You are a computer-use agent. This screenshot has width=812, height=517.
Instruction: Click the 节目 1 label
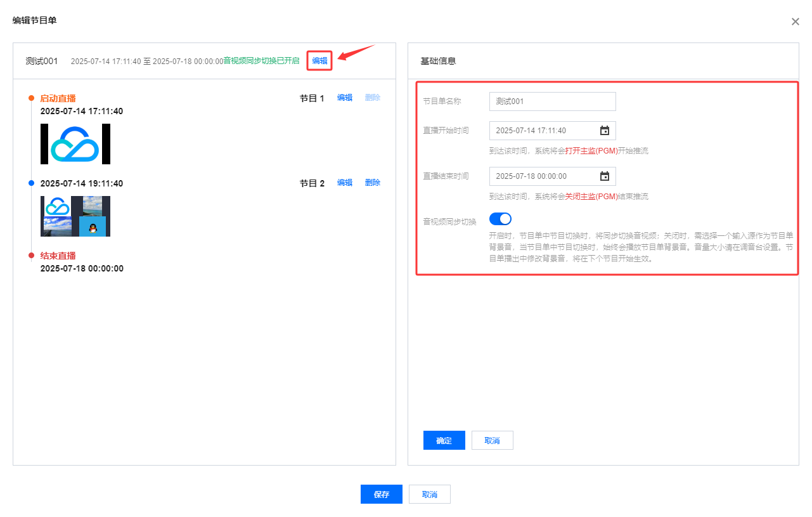tap(312, 98)
